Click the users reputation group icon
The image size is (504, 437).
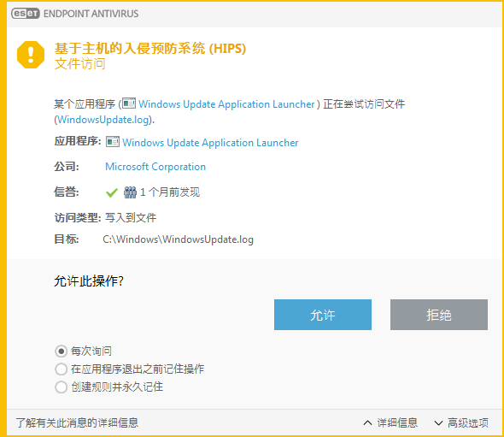[x=130, y=192]
